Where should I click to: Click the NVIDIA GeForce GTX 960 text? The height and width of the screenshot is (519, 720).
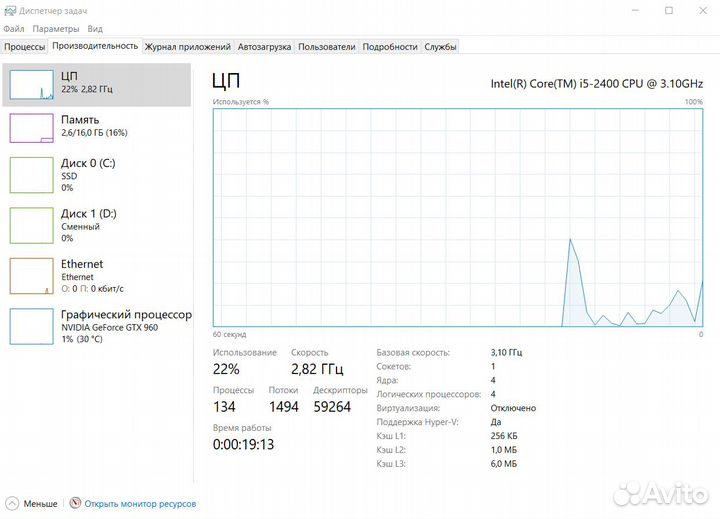(x=109, y=327)
